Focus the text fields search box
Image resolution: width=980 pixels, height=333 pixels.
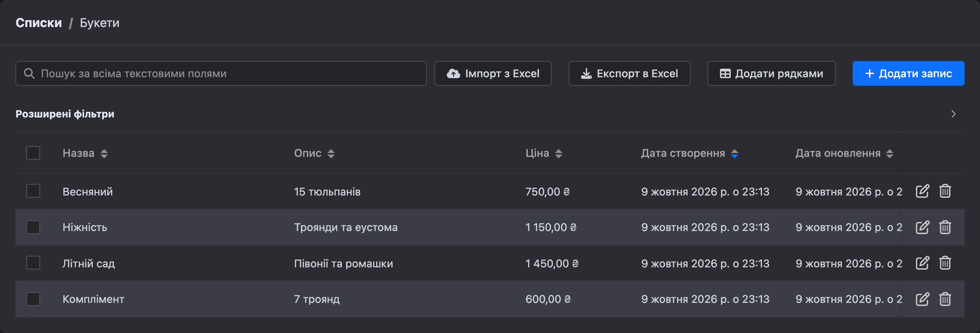(x=221, y=73)
